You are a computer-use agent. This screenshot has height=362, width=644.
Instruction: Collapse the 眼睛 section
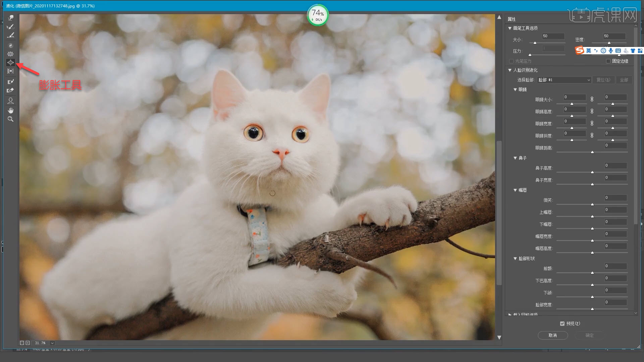tap(515, 89)
